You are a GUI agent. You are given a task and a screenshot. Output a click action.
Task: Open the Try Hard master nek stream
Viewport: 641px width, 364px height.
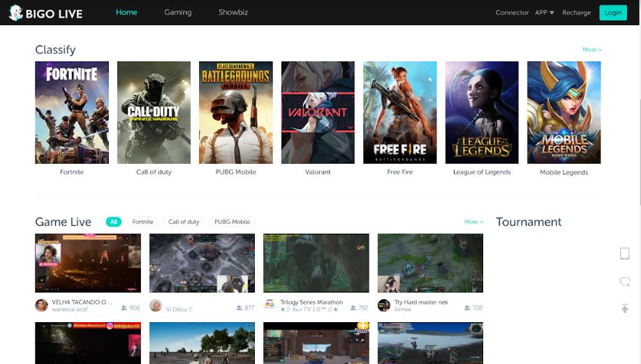(x=430, y=263)
